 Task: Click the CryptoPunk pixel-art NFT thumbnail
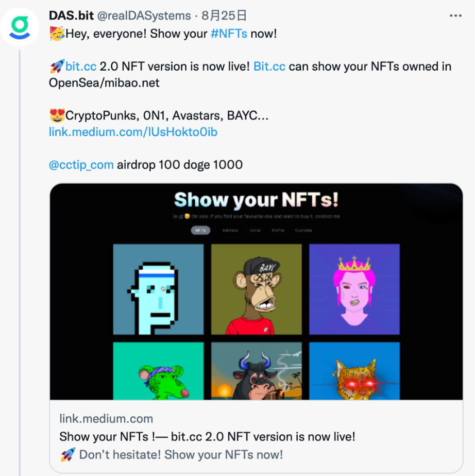(158, 289)
